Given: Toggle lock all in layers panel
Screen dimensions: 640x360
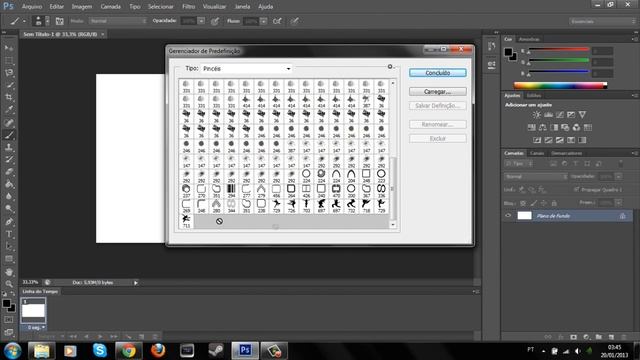Looking at the screenshot, I should [554, 203].
